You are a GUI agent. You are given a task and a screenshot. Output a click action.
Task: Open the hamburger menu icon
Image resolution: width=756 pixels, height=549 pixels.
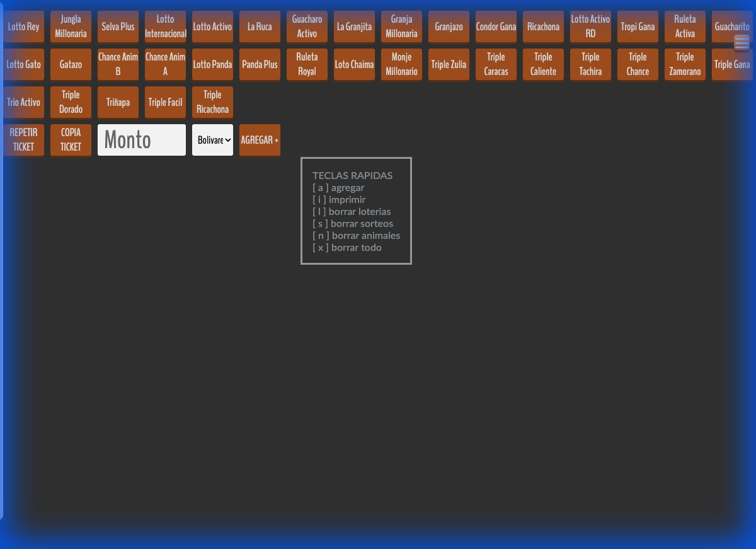point(742,43)
